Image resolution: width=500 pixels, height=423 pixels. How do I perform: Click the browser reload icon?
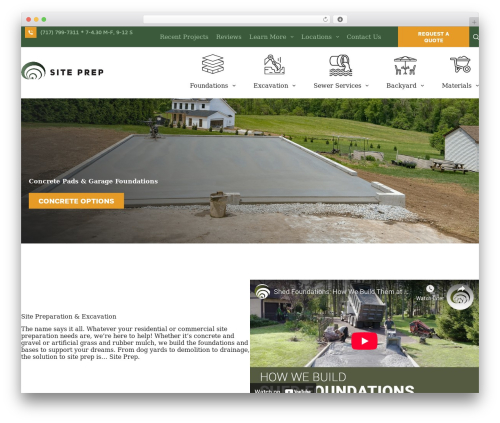click(325, 19)
